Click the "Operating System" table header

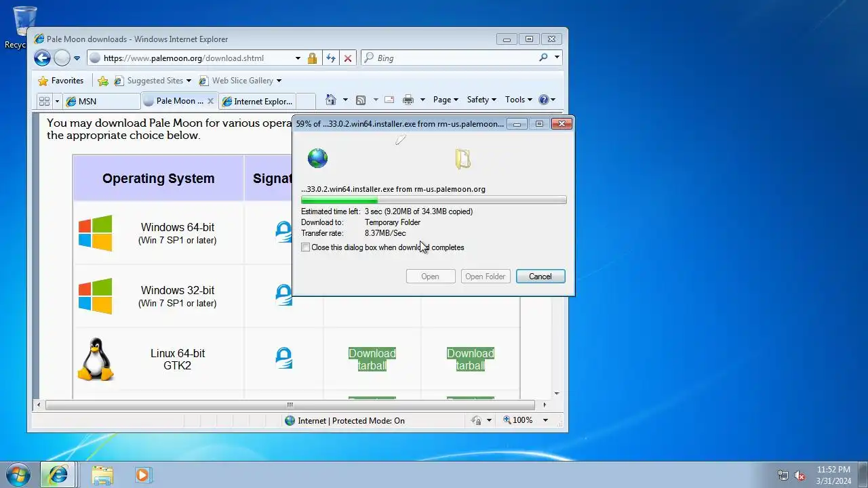coord(158,178)
